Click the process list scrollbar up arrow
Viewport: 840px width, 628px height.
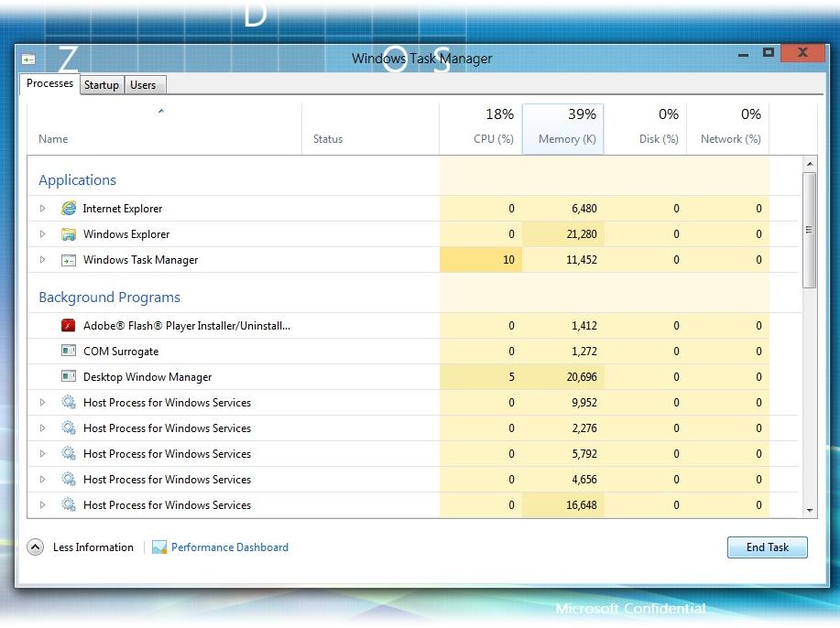[810, 164]
